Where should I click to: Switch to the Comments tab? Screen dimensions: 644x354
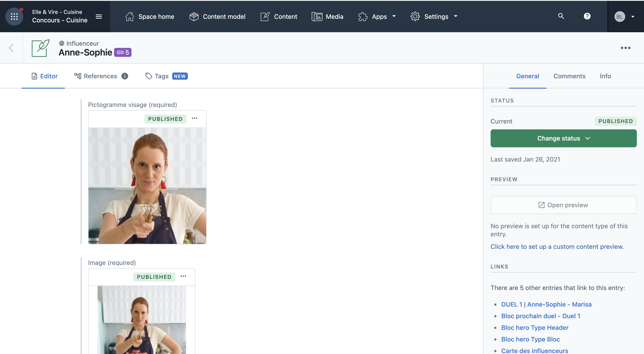(x=569, y=76)
